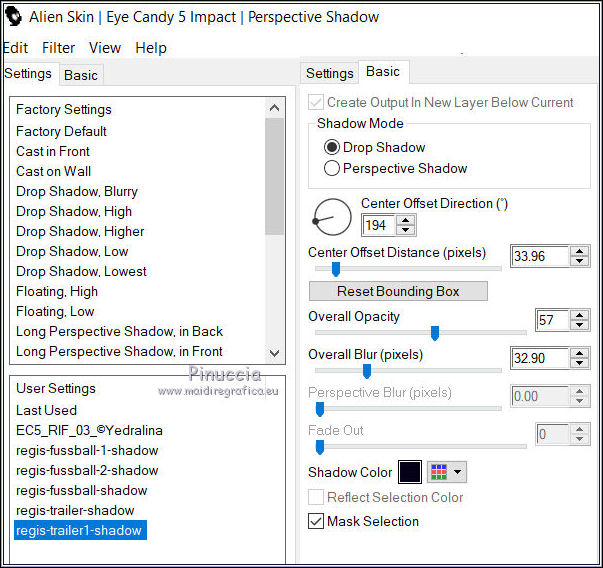
Task: Select Drop Shadow, Blurry preset
Action: point(77,192)
